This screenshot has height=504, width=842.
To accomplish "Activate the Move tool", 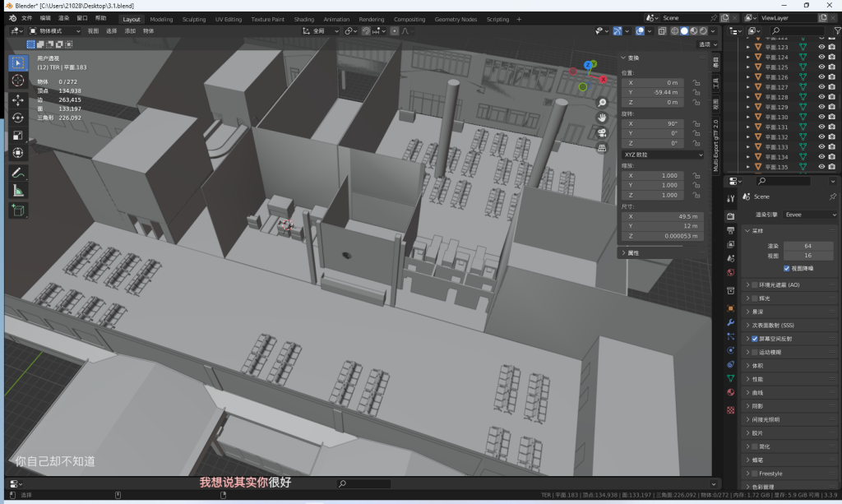I will 18,100.
